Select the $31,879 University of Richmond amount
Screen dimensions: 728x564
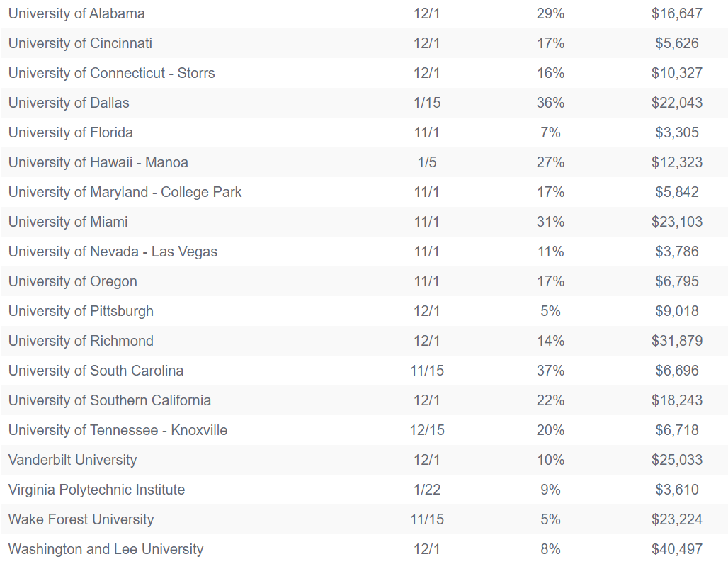(677, 341)
